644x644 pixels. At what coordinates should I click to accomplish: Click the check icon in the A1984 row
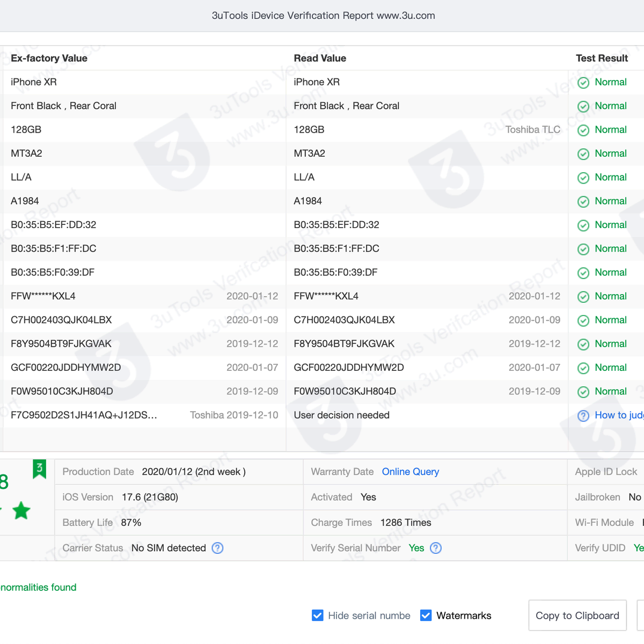pos(583,202)
